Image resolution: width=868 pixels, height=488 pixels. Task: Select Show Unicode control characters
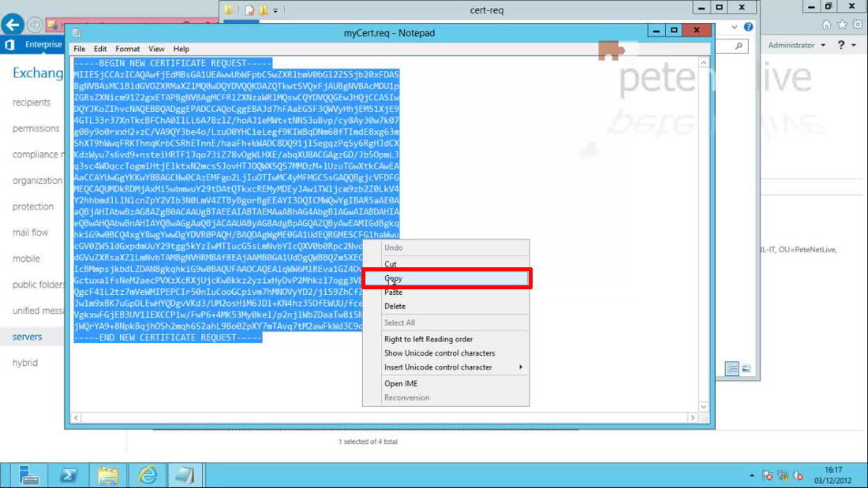click(x=446, y=353)
